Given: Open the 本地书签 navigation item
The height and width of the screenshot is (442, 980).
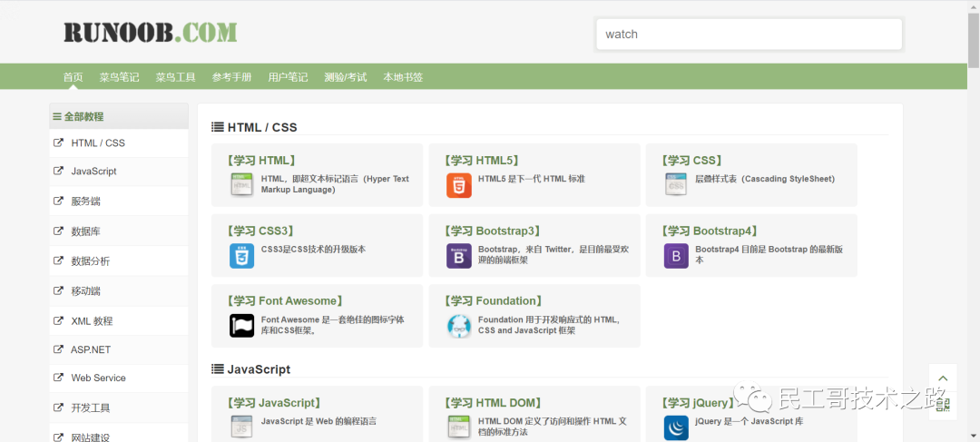Looking at the screenshot, I should pos(403,77).
